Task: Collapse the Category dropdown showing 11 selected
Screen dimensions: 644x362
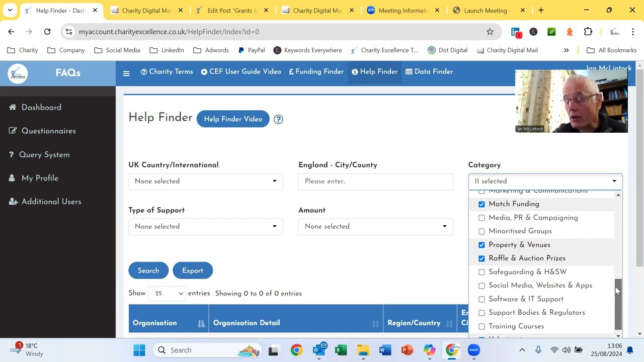Action: (545, 181)
